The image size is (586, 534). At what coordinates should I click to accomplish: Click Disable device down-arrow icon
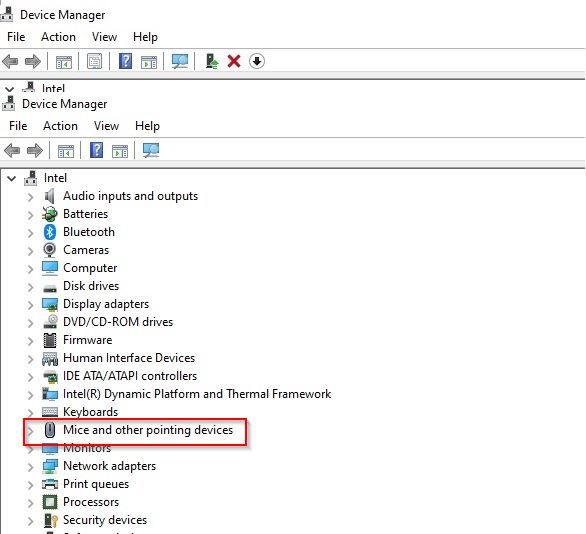[x=257, y=61]
